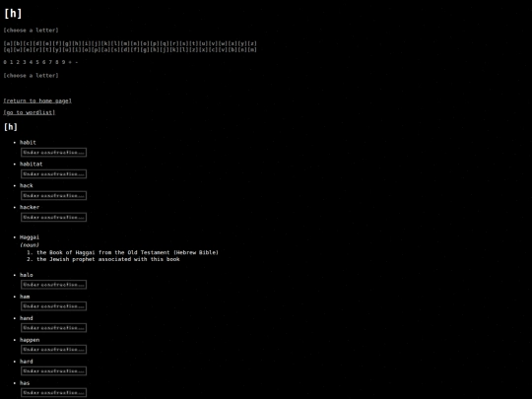Screen dimensions: 532x399
Task: Click the "Haggai" entry heading
Action: (x=30, y=237)
